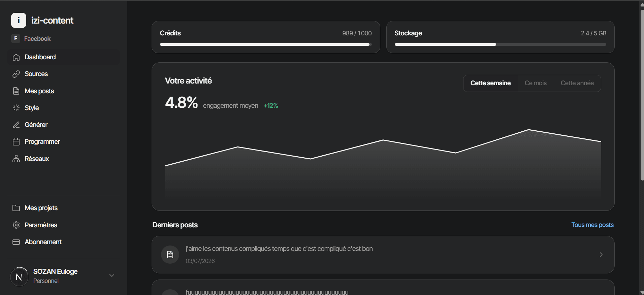This screenshot has height=295, width=644.
Task: Click the Stockage progress bar
Action: pyautogui.click(x=500, y=44)
